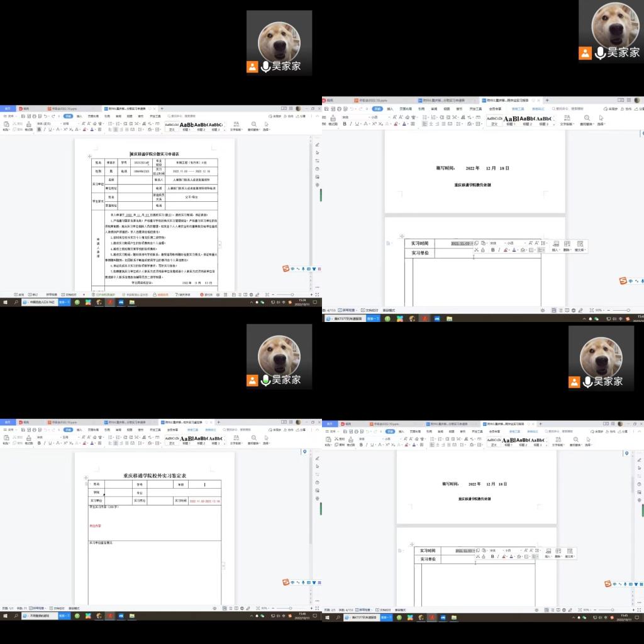
Task: Click the scissors Cut icon in lower-right floating toolbar
Action: pyautogui.click(x=479, y=556)
